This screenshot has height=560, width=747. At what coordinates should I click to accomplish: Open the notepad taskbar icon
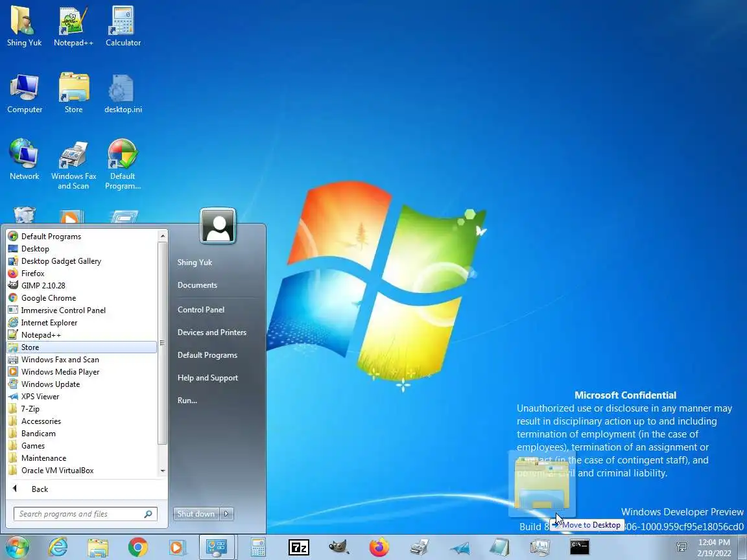tap(499, 547)
